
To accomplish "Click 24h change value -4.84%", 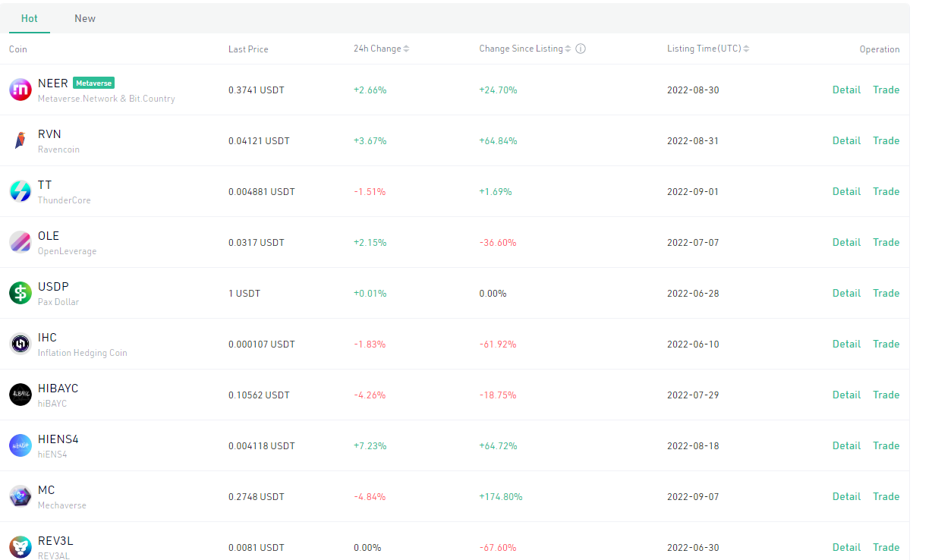I will pos(370,496).
